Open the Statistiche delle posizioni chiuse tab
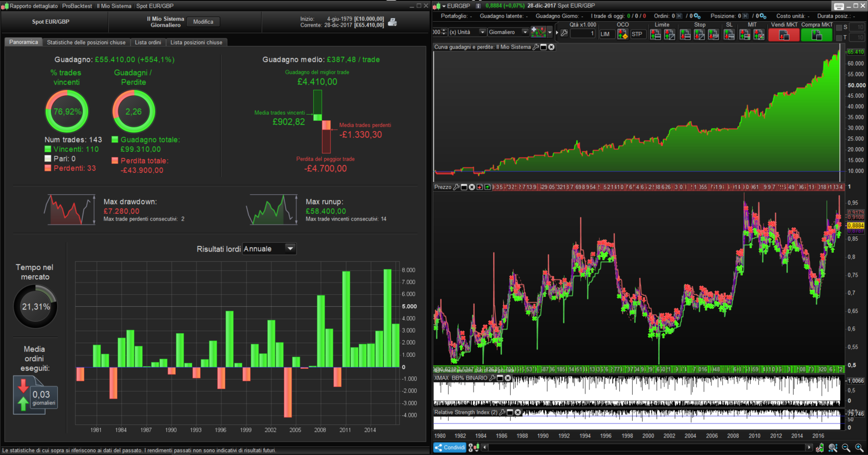The image size is (868, 455). click(86, 42)
